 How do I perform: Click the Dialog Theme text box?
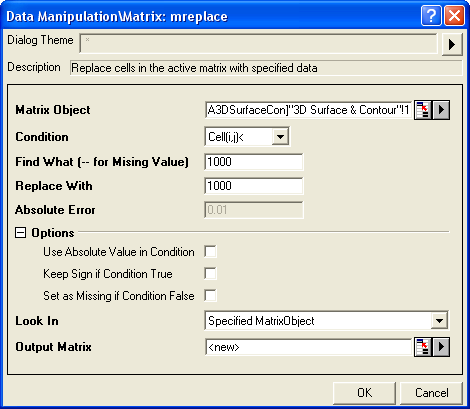pos(258,43)
